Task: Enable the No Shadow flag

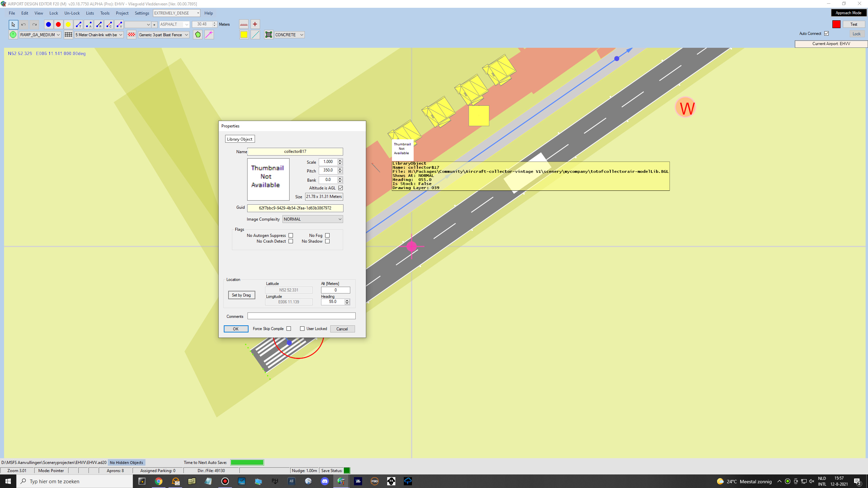Action: point(327,241)
